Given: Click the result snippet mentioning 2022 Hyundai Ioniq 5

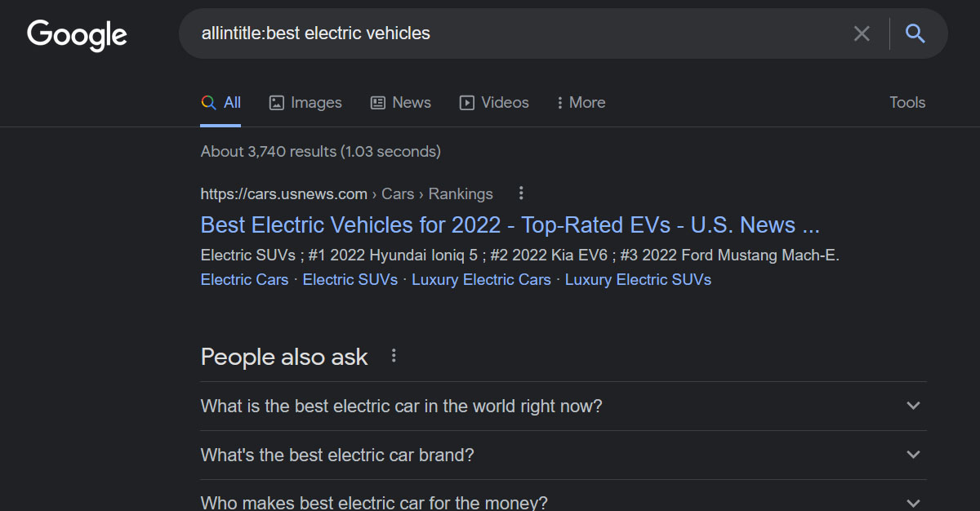Looking at the screenshot, I should (x=519, y=255).
